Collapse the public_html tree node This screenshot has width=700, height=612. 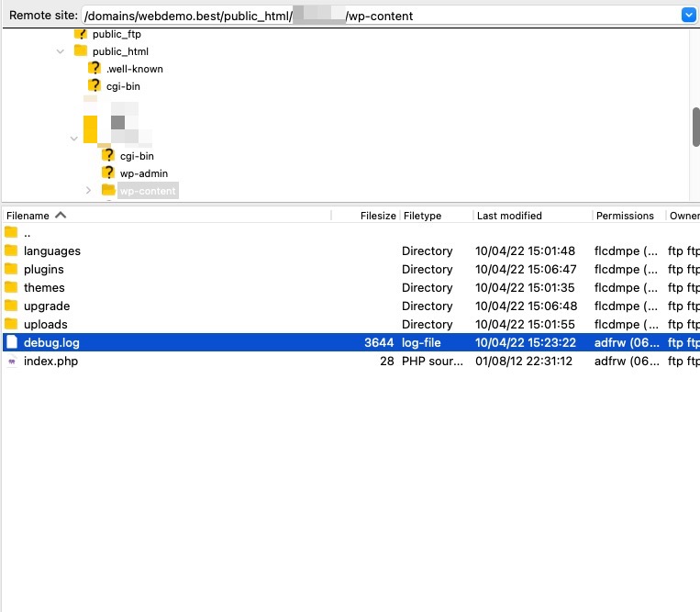(x=61, y=51)
